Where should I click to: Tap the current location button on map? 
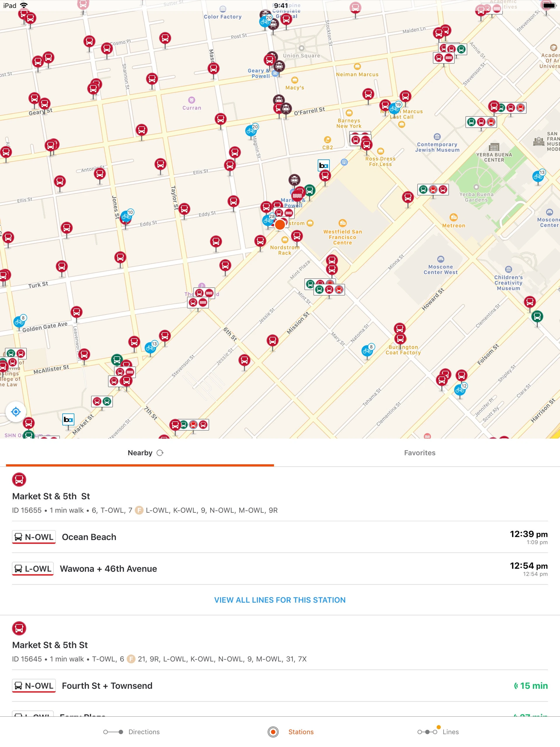coord(16,412)
